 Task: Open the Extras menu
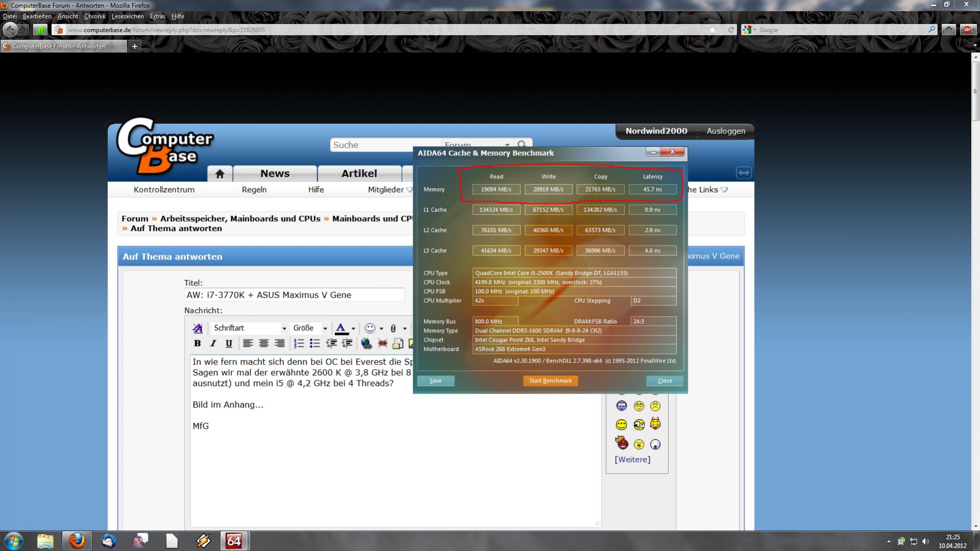coord(157,16)
